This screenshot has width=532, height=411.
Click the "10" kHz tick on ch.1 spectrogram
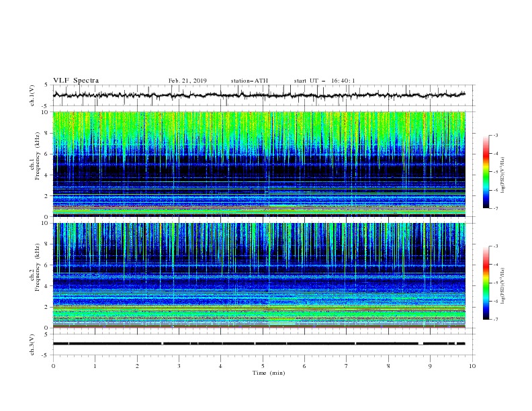[46, 112]
